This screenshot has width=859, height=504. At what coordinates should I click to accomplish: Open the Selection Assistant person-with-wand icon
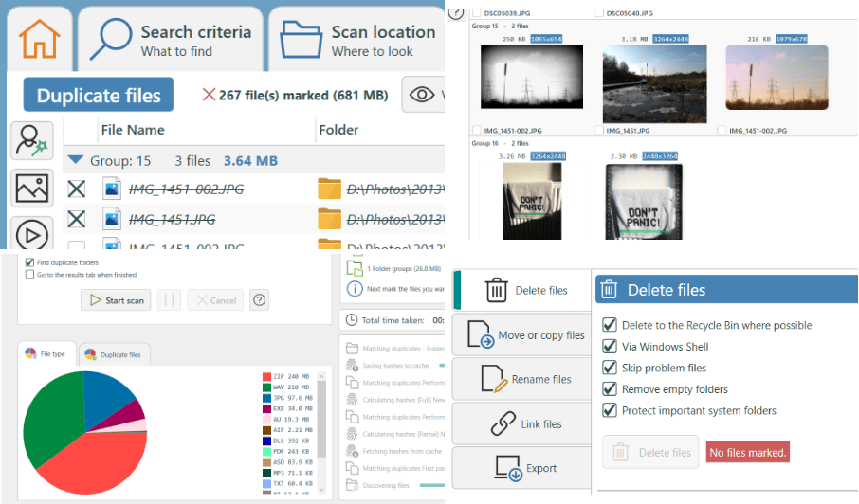pyautogui.click(x=31, y=140)
